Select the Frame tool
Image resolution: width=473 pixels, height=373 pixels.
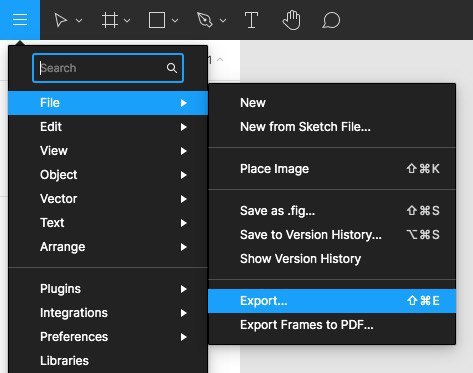pyautogui.click(x=110, y=20)
